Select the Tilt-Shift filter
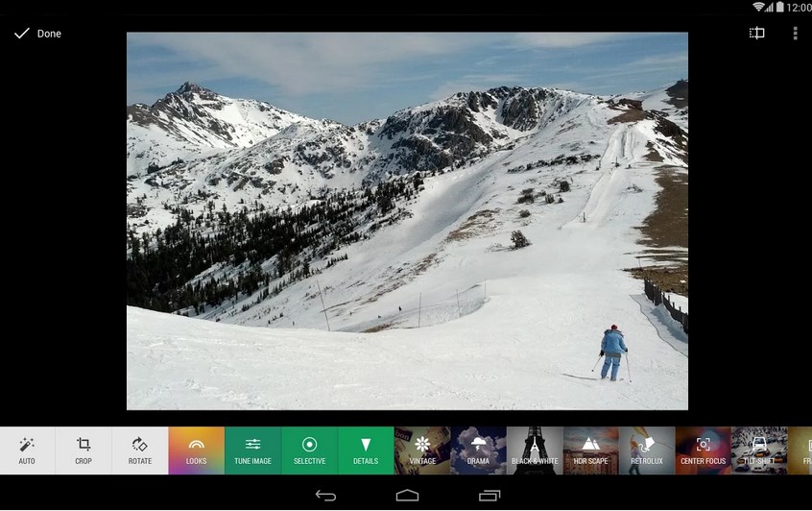 759,450
